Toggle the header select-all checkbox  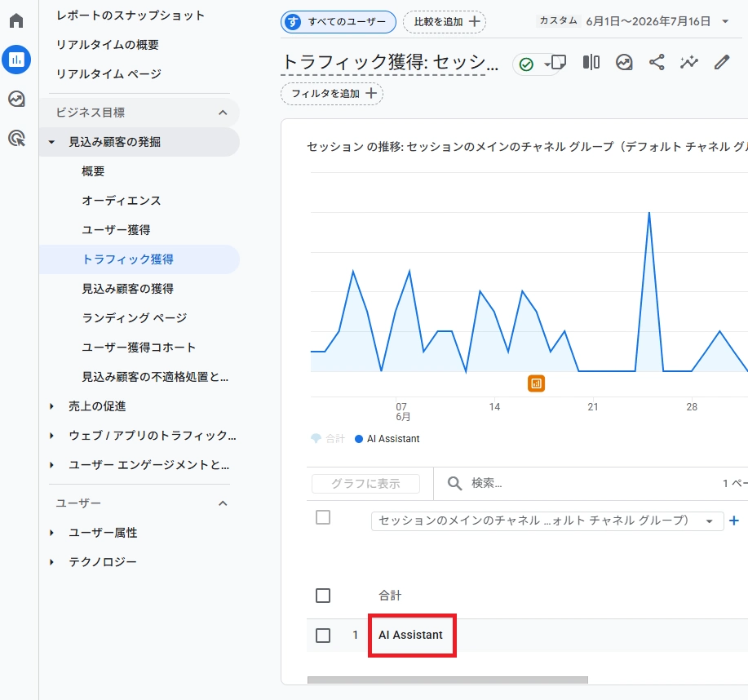(x=323, y=517)
